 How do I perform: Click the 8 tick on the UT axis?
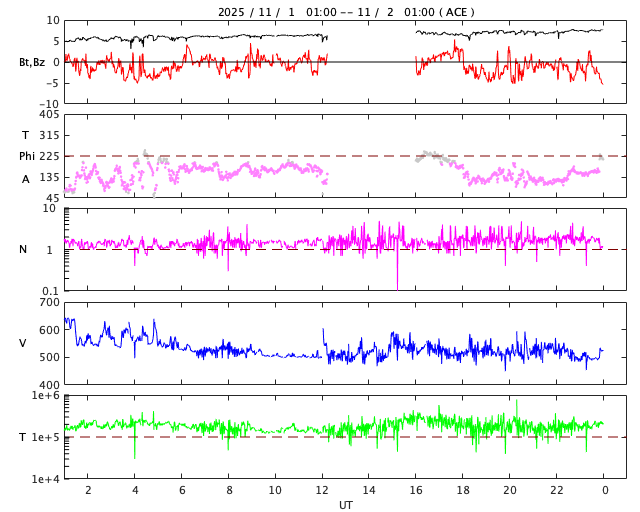[x=228, y=490]
